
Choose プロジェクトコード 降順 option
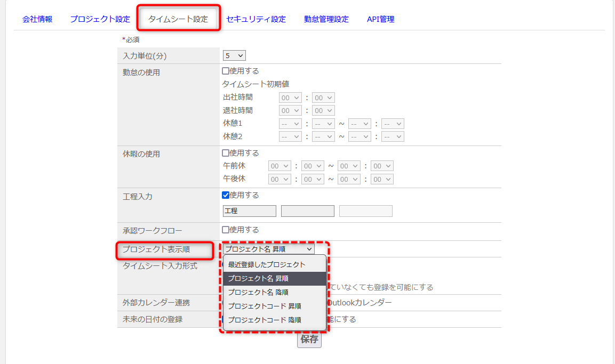tap(275, 320)
